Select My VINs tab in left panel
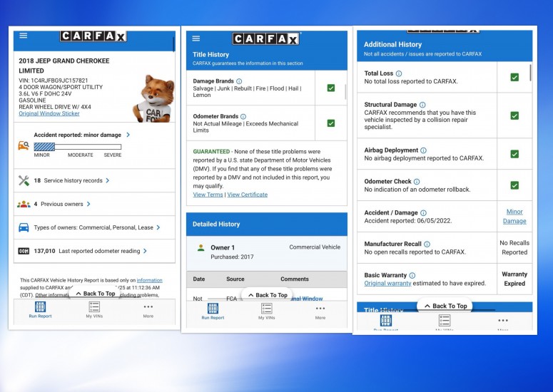The image size is (553, 392). [94, 309]
